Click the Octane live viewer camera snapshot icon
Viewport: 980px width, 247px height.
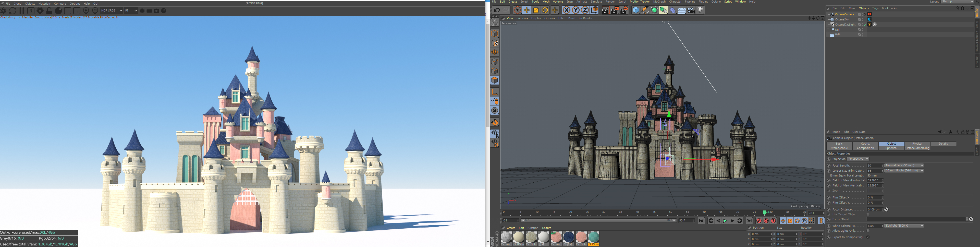tap(156, 11)
